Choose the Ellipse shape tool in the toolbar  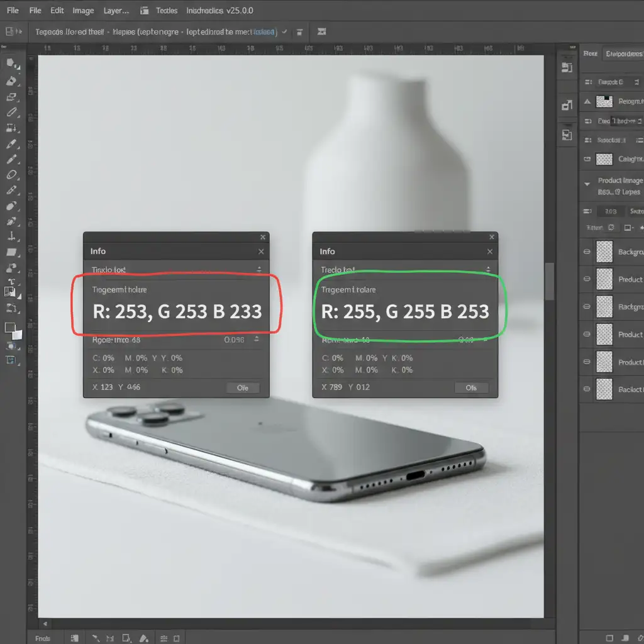click(x=11, y=174)
